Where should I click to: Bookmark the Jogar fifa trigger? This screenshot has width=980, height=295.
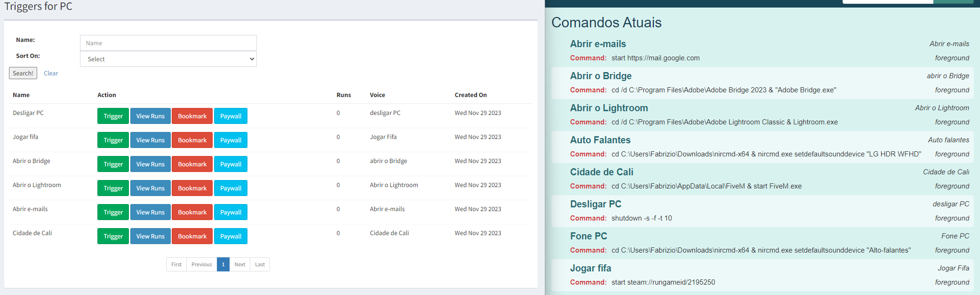(x=192, y=140)
